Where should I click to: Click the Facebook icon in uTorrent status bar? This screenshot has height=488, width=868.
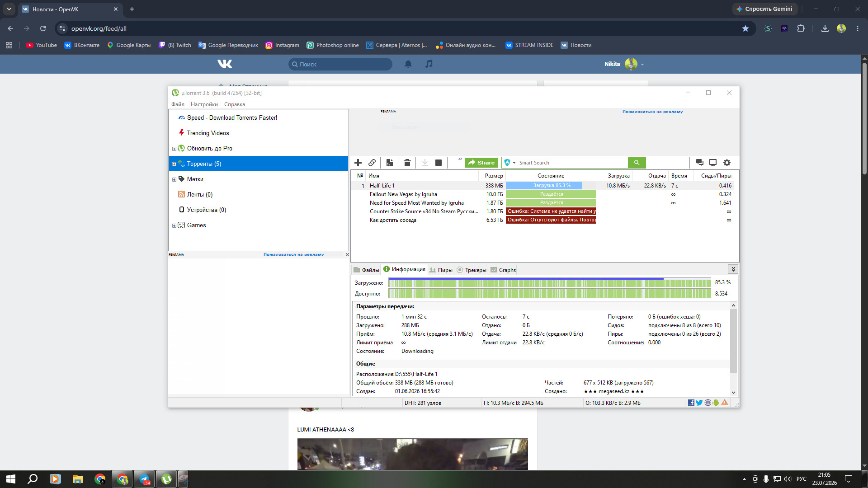(691, 403)
